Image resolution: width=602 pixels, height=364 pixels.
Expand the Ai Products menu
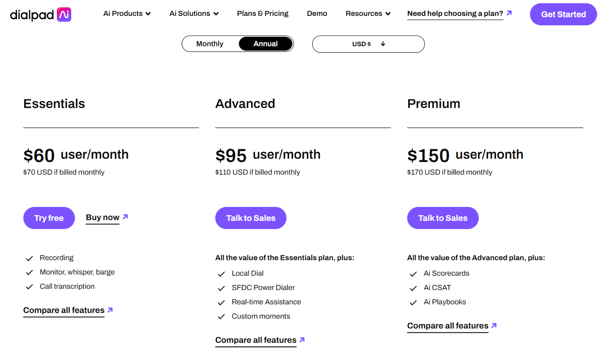[127, 13]
